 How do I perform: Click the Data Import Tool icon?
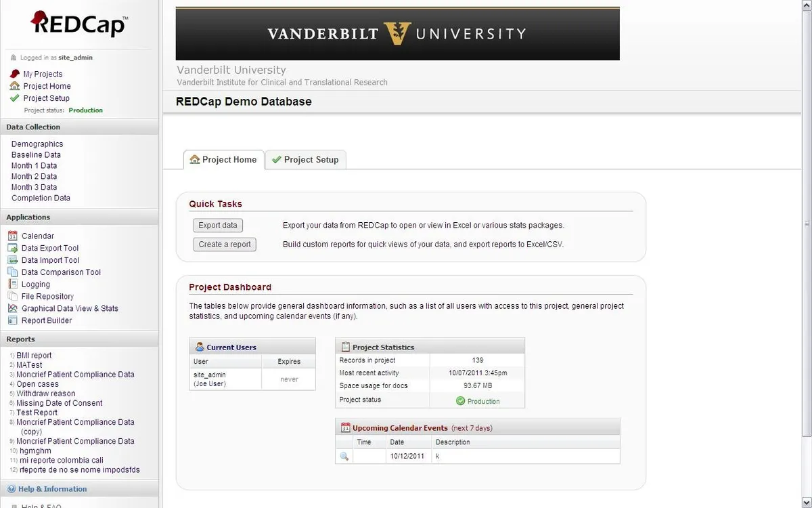tap(13, 260)
